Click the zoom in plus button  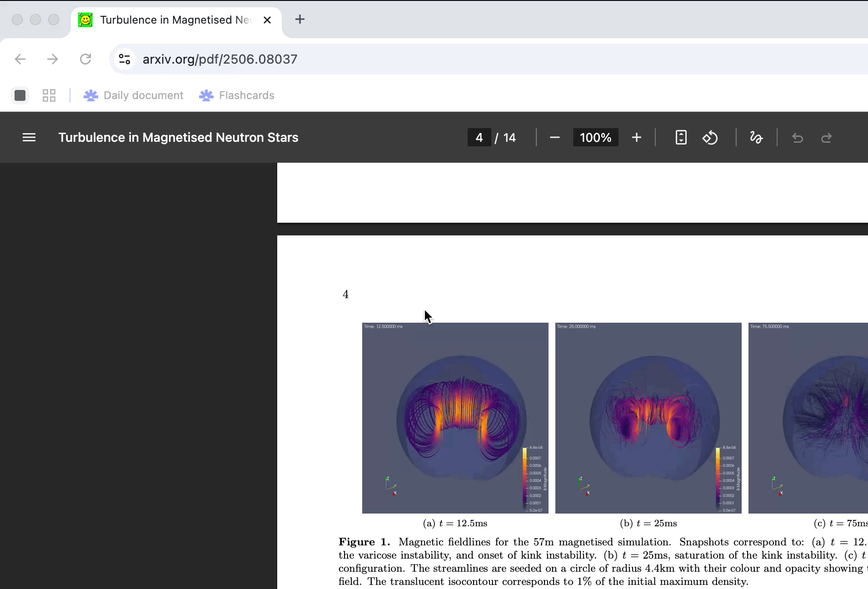click(x=636, y=137)
